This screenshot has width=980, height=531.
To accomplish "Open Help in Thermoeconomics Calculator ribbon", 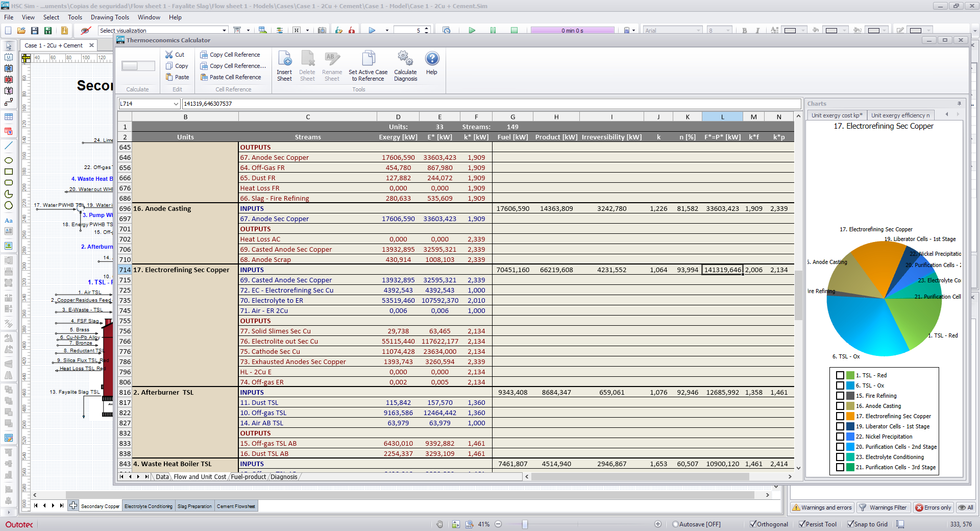I will coord(432,59).
